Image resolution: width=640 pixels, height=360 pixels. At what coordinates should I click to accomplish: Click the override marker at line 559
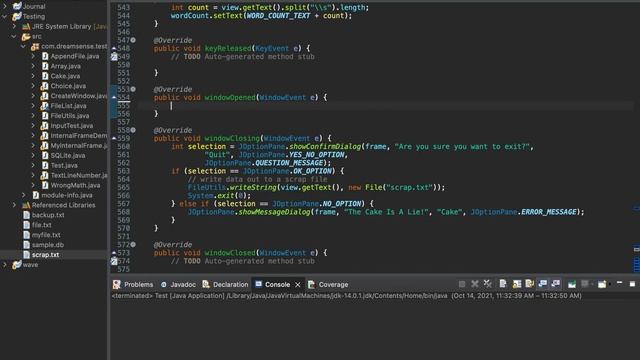coord(114,138)
